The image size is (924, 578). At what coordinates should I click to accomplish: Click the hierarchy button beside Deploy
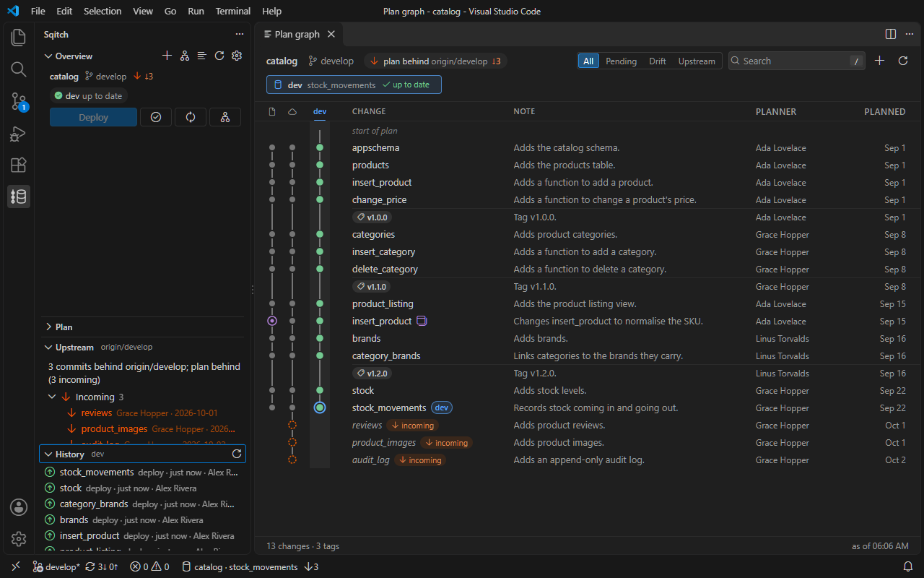tap(225, 117)
